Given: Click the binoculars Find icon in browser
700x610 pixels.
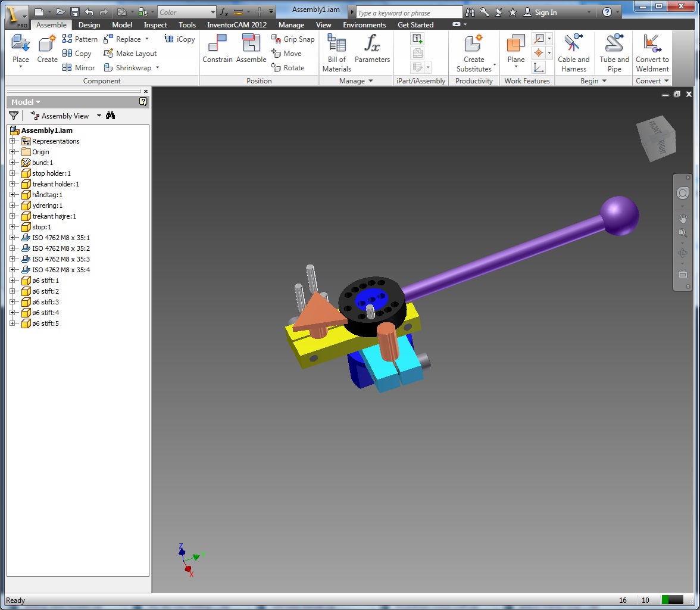Looking at the screenshot, I should 110,116.
